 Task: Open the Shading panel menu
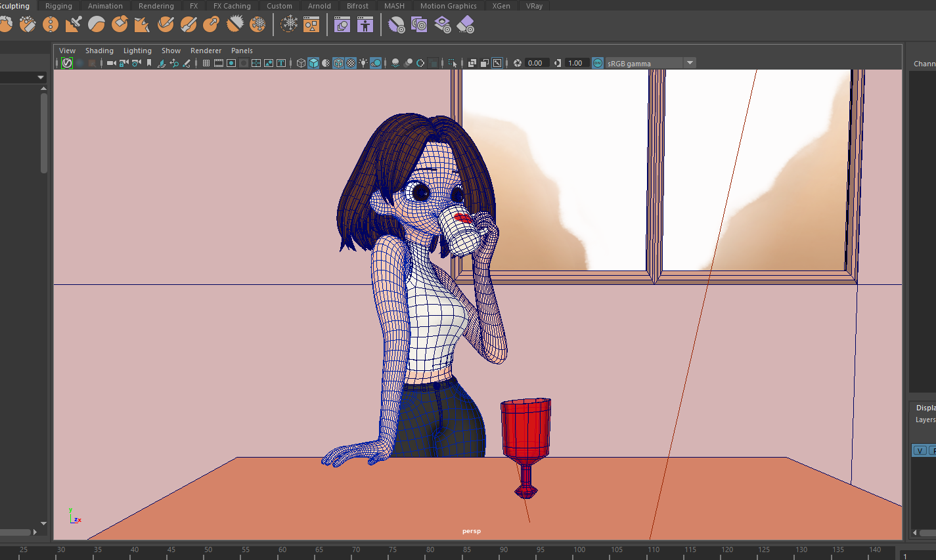pos(99,51)
